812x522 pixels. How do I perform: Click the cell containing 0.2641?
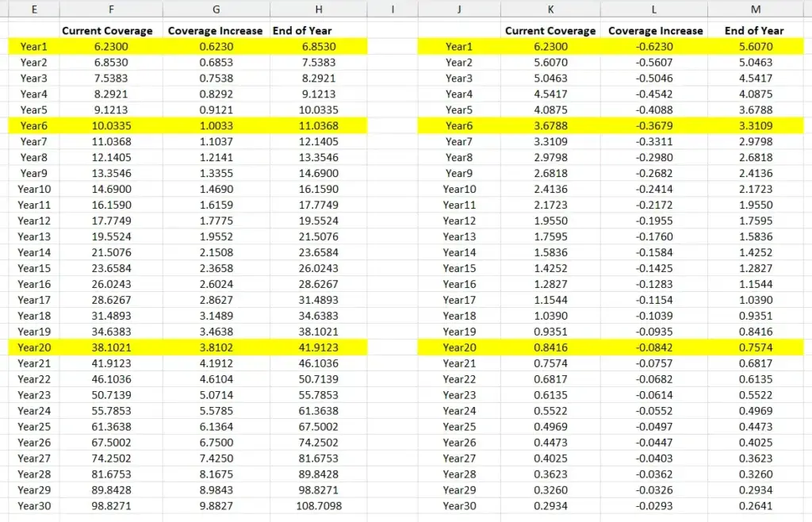click(x=755, y=506)
